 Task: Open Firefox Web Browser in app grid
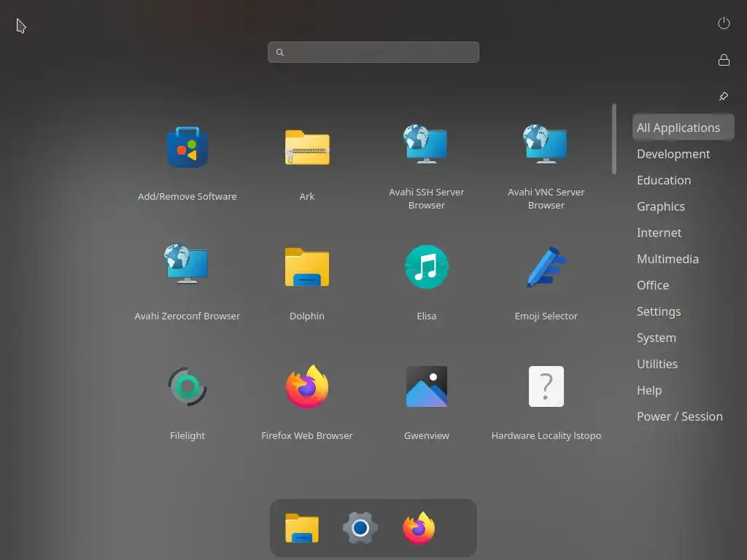coord(307,386)
